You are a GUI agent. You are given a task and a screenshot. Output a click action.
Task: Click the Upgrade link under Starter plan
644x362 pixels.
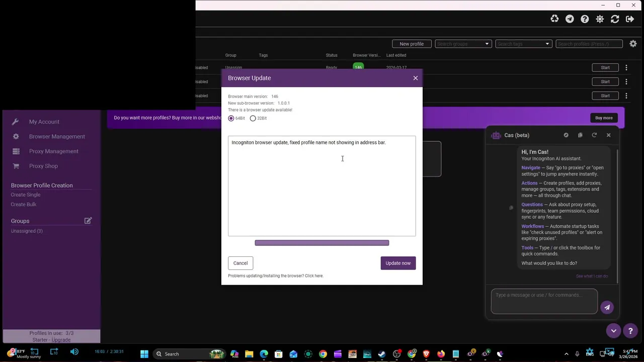pos(61,340)
